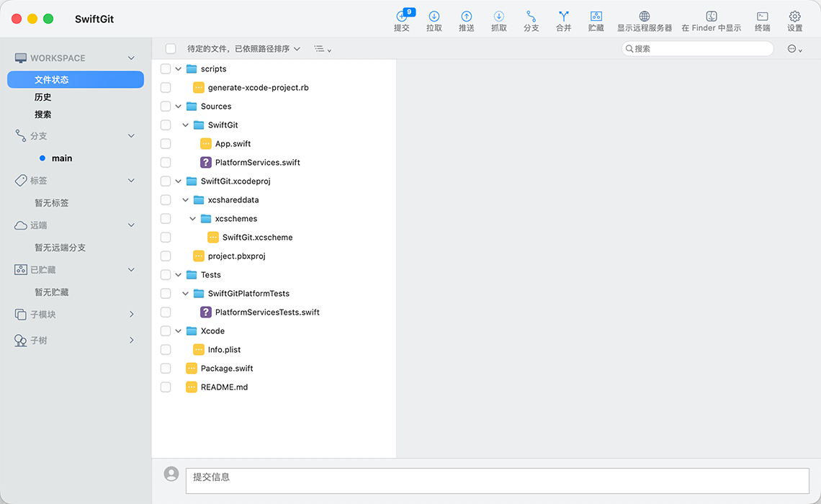Collapse the Xcode folder chevron
The image size is (821, 504).
click(179, 330)
